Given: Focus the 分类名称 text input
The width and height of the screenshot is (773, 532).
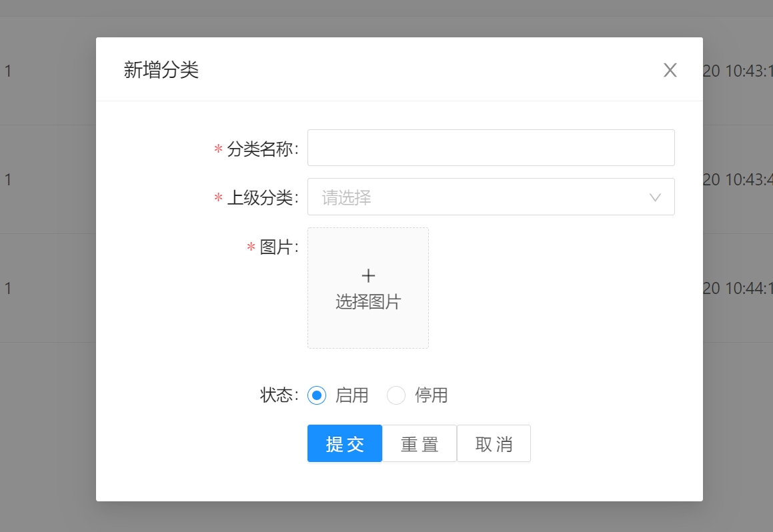Looking at the screenshot, I should [490, 147].
